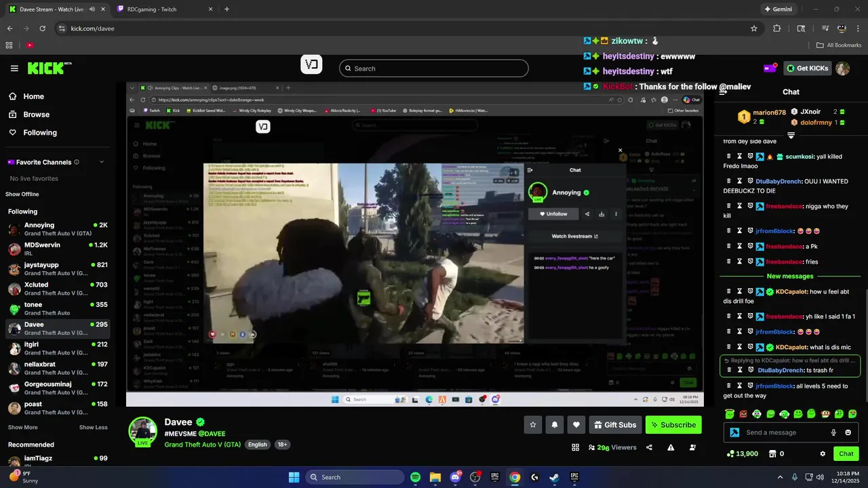Click the grid layout icon below the stream

click(x=575, y=447)
